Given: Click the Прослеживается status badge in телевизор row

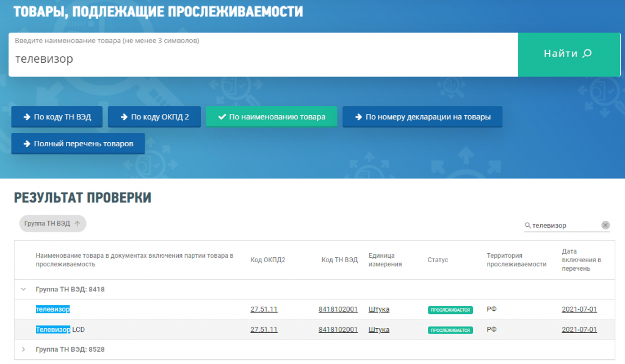Looking at the screenshot, I should [450, 310].
